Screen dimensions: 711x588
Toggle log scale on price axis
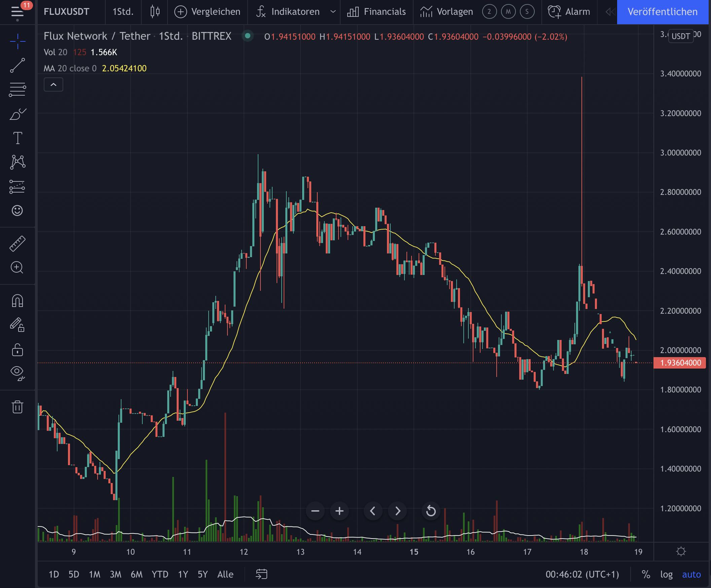666,575
